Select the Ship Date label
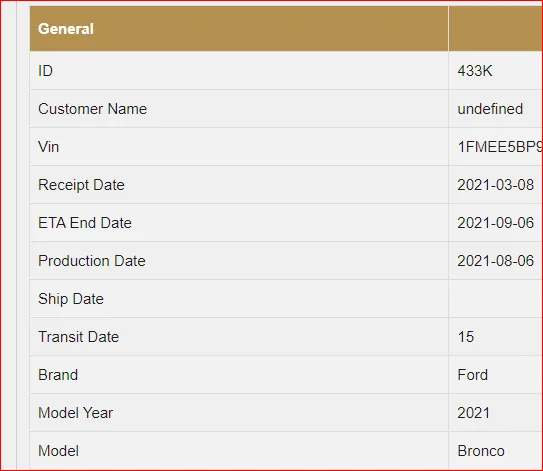 click(71, 299)
